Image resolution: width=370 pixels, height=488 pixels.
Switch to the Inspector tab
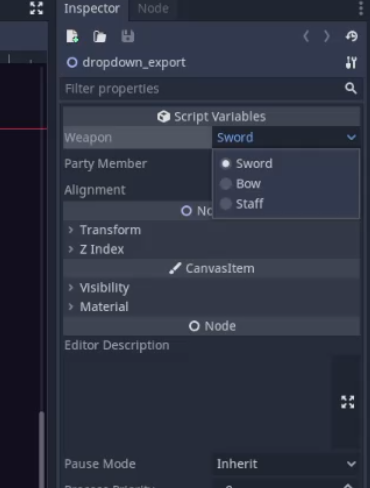[92, 9]
